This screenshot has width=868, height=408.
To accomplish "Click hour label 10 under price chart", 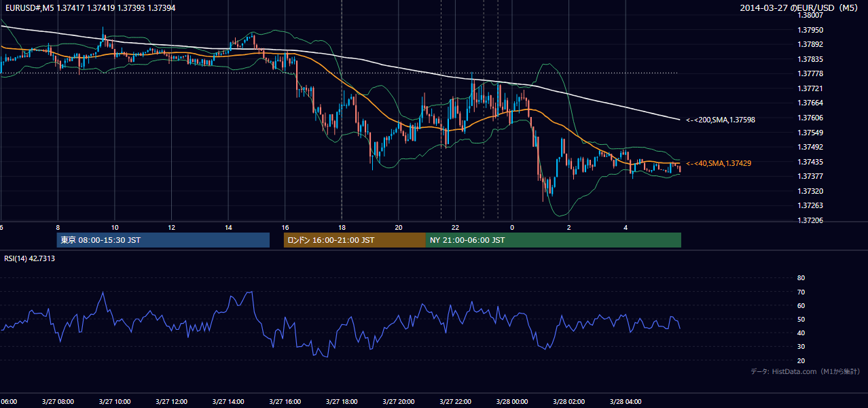I will click(x=115, y=227).
